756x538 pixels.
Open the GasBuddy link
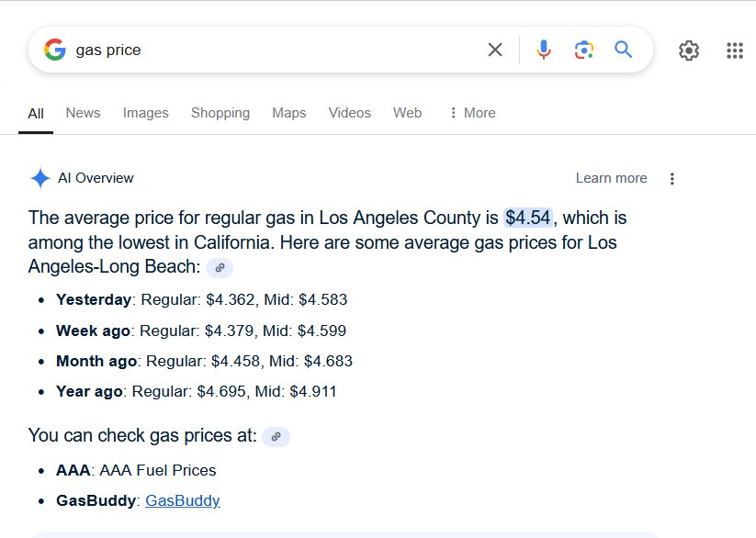(x=183, y=500)
